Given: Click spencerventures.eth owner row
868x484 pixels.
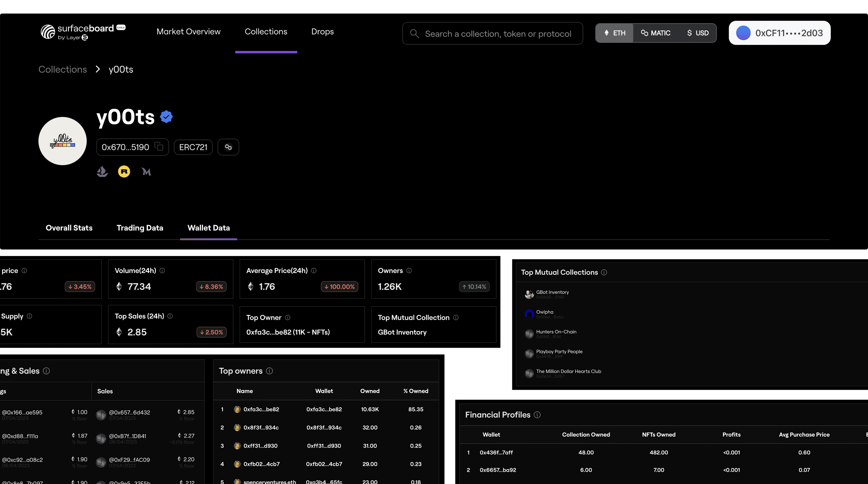Looking at the screenshot, I should point(326,482).
